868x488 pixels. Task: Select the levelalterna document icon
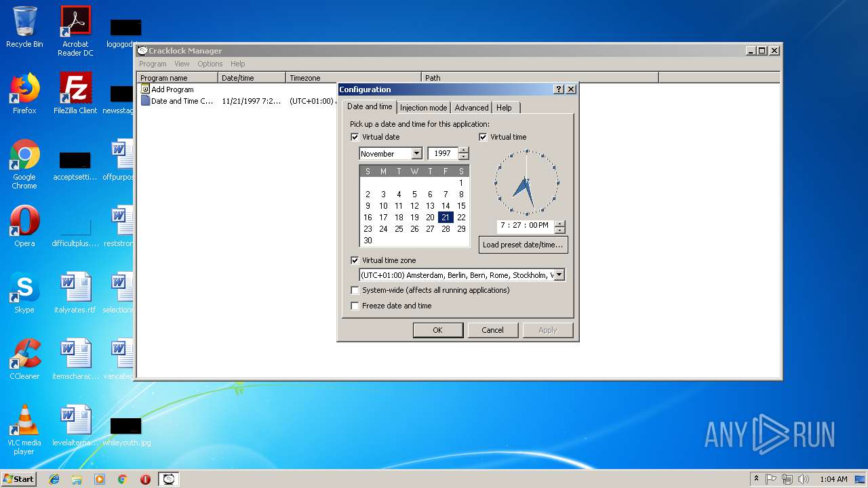[75, 426]
